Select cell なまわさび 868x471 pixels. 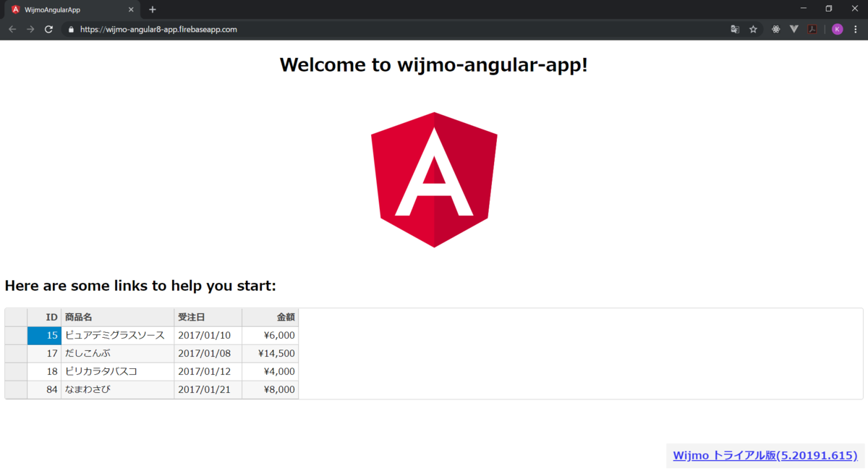tap(118, 389)
